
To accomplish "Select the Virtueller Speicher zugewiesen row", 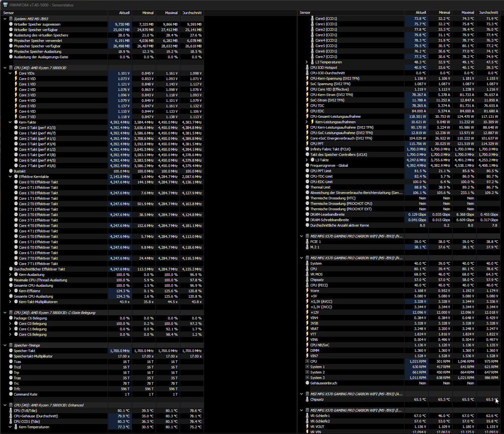I will pyautogui.click(x=102, y=24).
